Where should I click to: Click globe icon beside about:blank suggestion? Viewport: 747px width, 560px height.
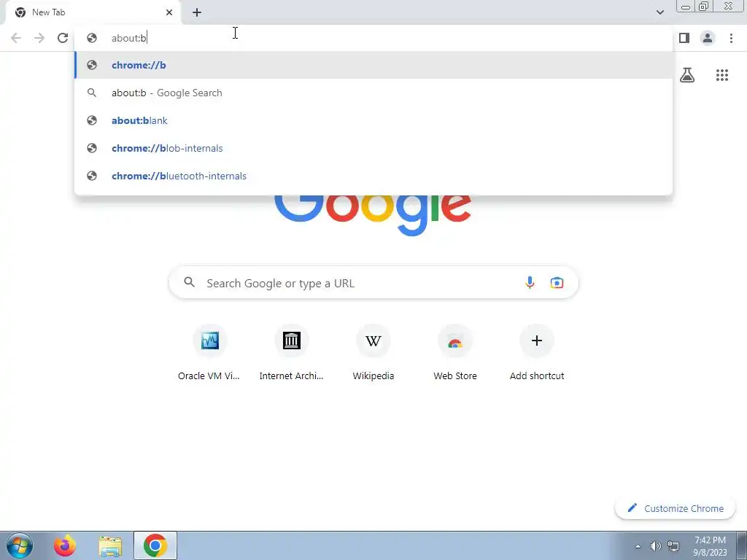pyautogui.click(x=92, y=120)
